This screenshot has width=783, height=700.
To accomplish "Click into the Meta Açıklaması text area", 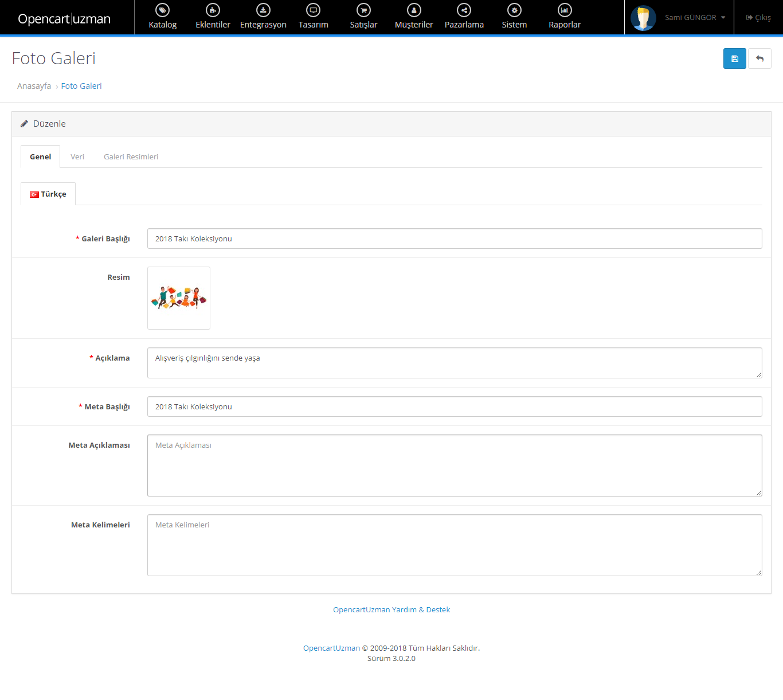I will [x=454, y=465].
